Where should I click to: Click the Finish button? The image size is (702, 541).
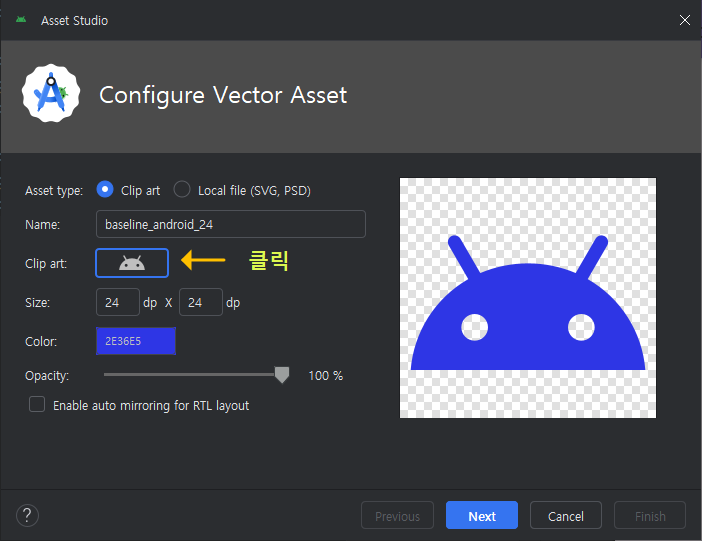(650, 515)
